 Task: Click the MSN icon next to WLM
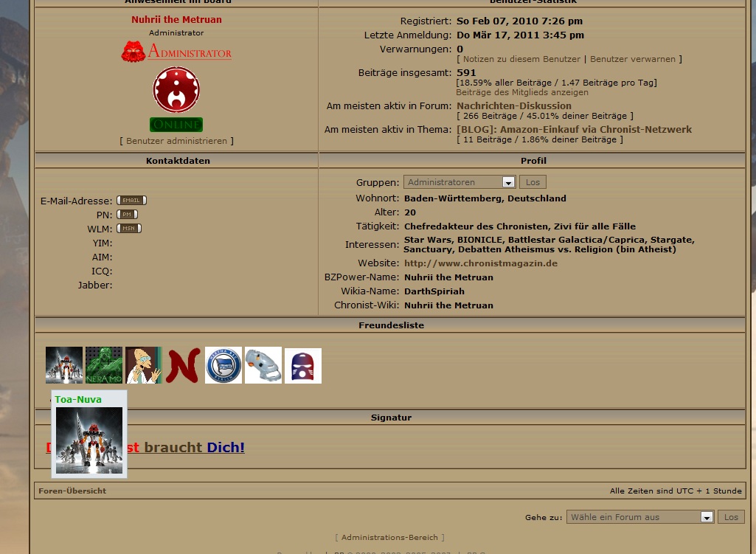click(129, 229)
